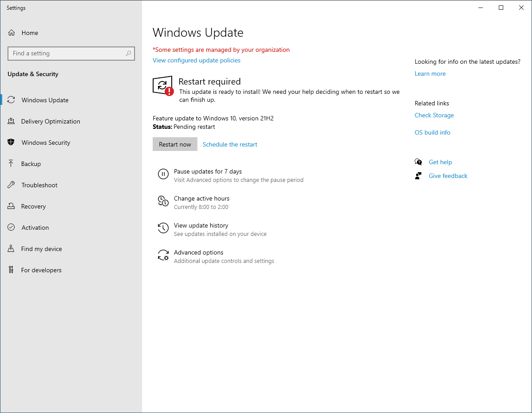
Task: Open For developers settings
Action: pyautogui.click(x=71, y=270)
